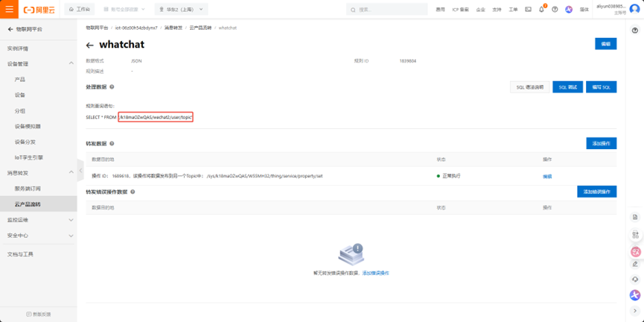Collapse the right toolbar with the chevron
Image resolution: width=644 pixels, height=322 pixels.
pos(635,310)
